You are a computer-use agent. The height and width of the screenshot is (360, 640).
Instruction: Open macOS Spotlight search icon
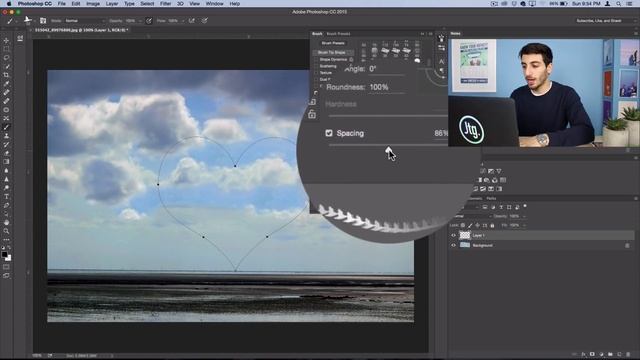619,4
